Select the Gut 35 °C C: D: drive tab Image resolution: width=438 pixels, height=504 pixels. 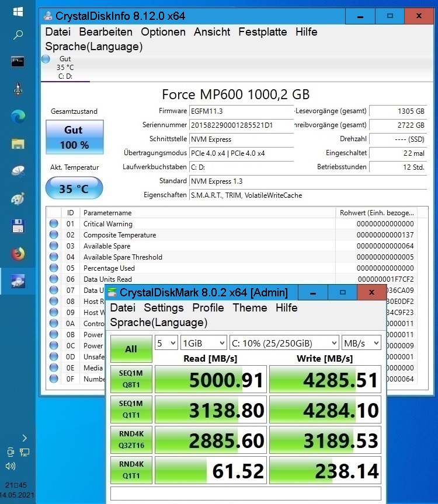[x=65, y=68]
